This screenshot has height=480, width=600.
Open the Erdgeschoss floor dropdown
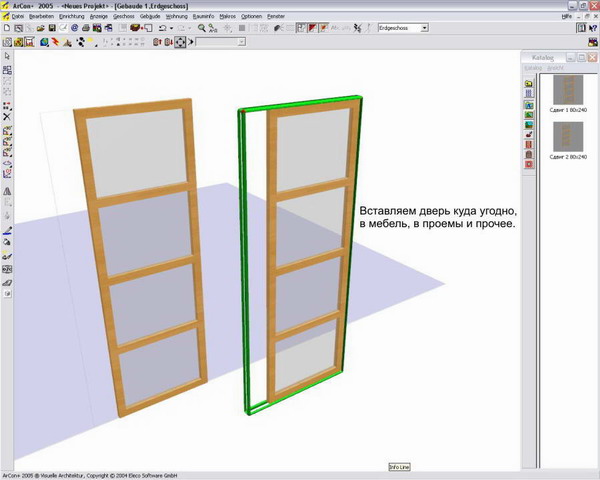[x=424, y=28]
